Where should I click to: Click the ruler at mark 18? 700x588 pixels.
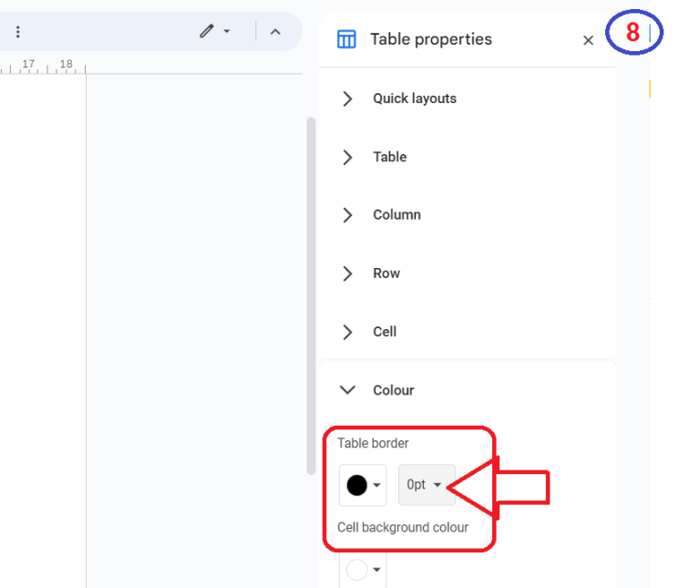[66, 64]
